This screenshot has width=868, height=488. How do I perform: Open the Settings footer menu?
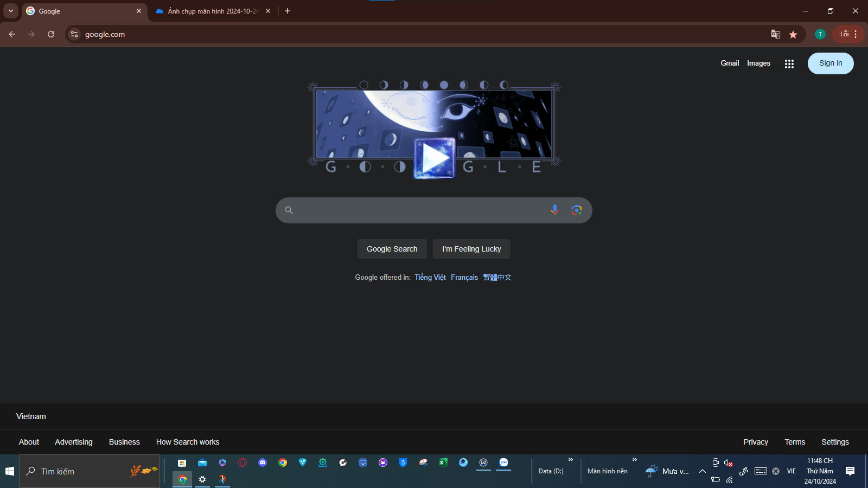click(835, 442)
